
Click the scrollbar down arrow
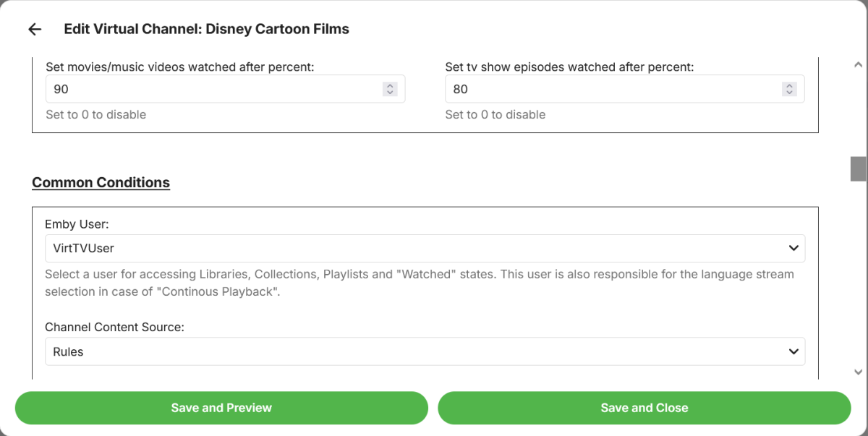coord(859,372)
